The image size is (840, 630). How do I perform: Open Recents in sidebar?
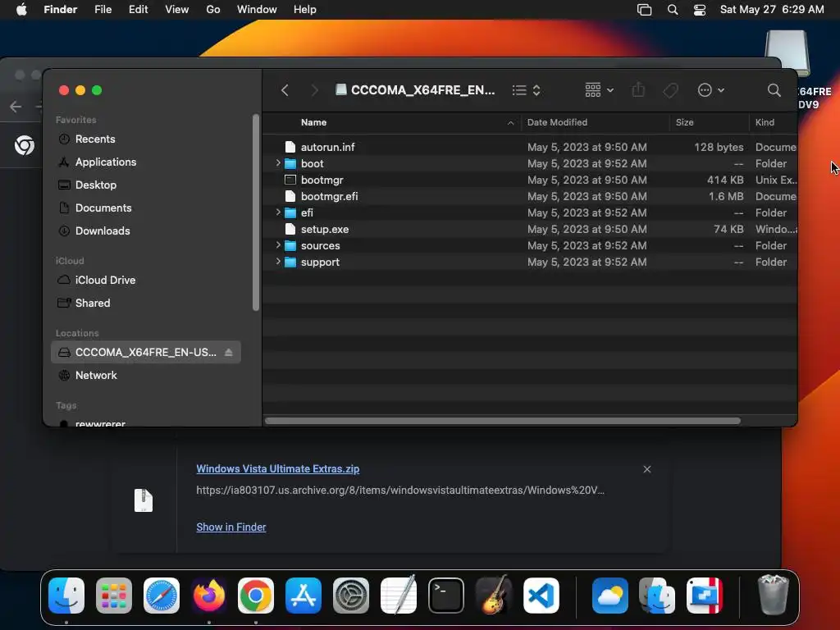(95, 139)
